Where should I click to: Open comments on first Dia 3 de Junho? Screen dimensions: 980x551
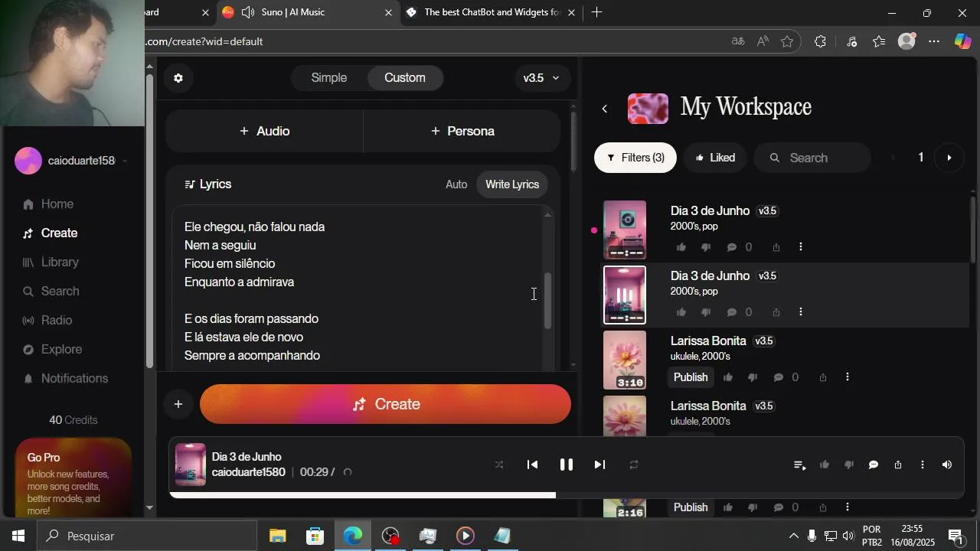click(731, 247)
